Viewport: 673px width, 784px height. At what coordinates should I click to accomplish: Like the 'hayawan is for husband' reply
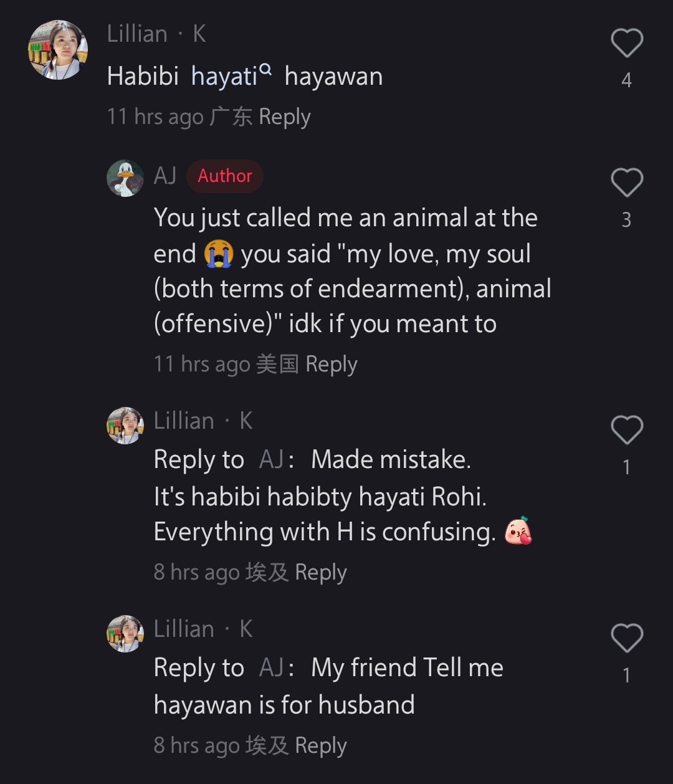pyautogui.click(x=626, y=638)
